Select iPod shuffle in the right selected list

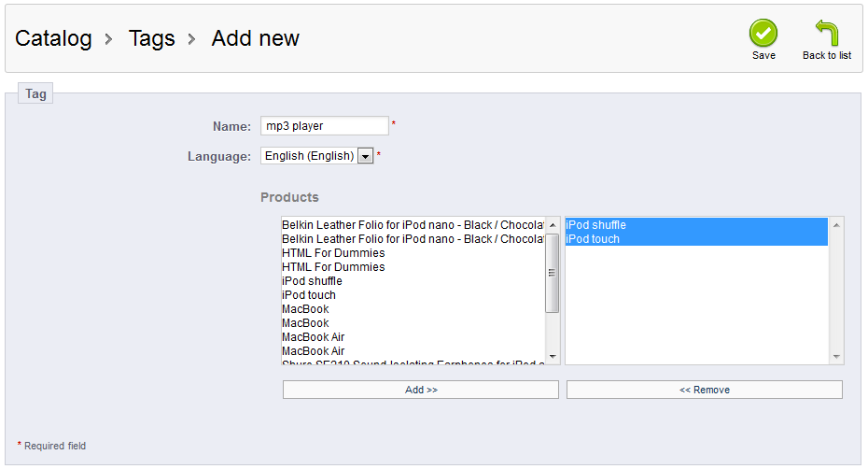click(696, 225)
